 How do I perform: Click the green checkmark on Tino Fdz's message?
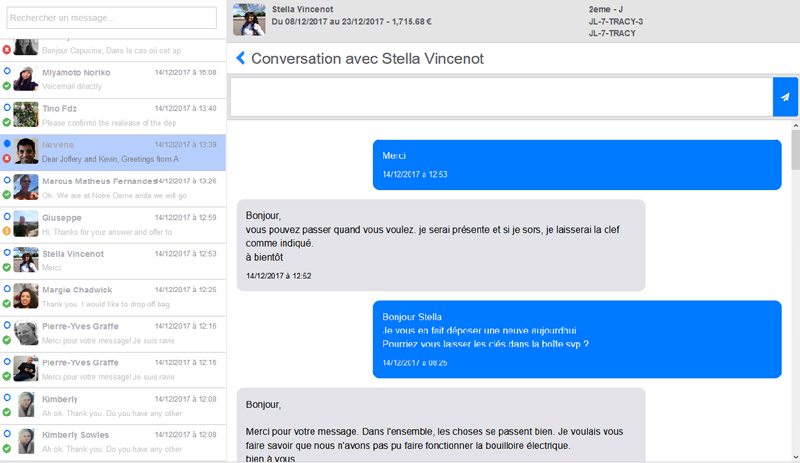(x=7, y=122)
